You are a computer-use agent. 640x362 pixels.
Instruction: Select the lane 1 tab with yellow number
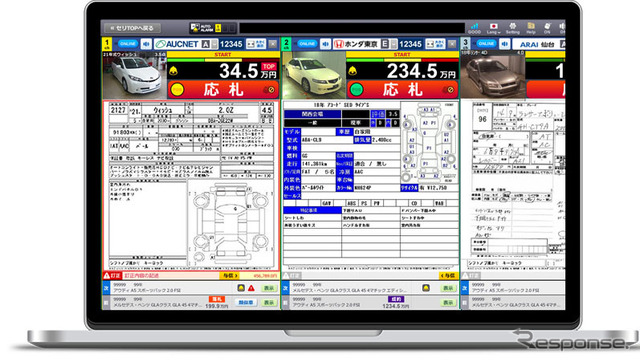pos(107,44)
